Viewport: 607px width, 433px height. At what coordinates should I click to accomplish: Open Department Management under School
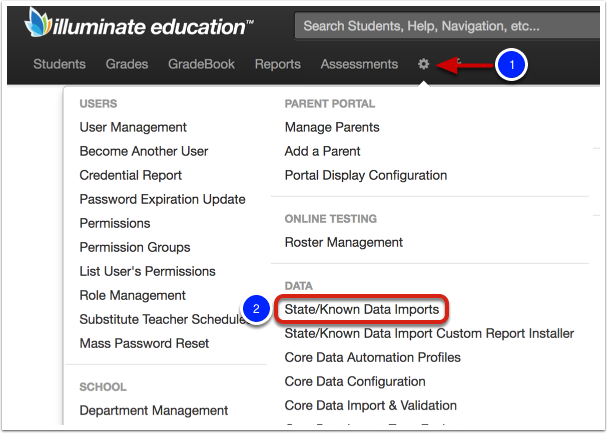click(x=154, y=411)
